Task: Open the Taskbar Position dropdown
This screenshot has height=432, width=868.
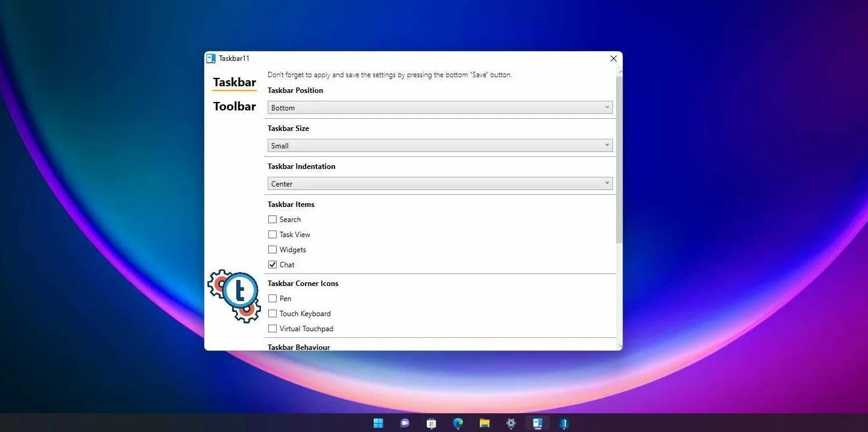Action: point(440,107)
